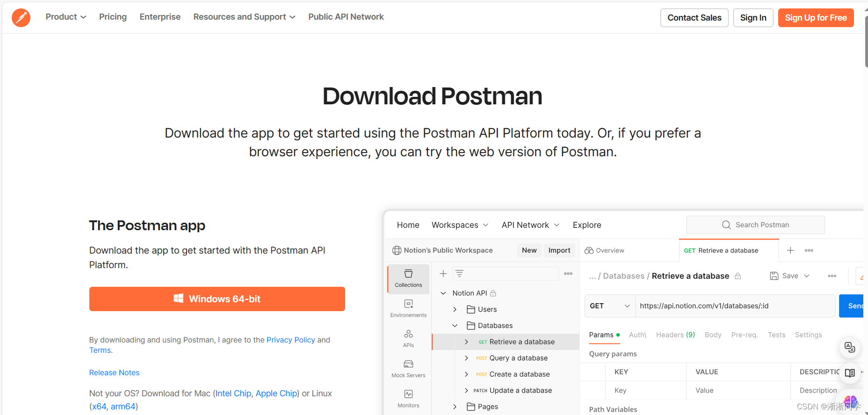
Task: Click the Windows logo on download button
Action: pyautogui.click(x=179, y=299)
